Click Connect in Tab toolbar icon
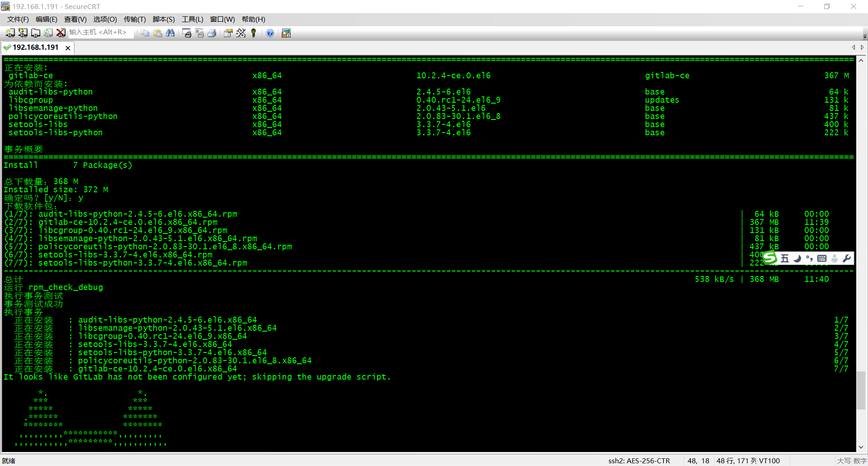868x466 pixels. coord(35,33)
